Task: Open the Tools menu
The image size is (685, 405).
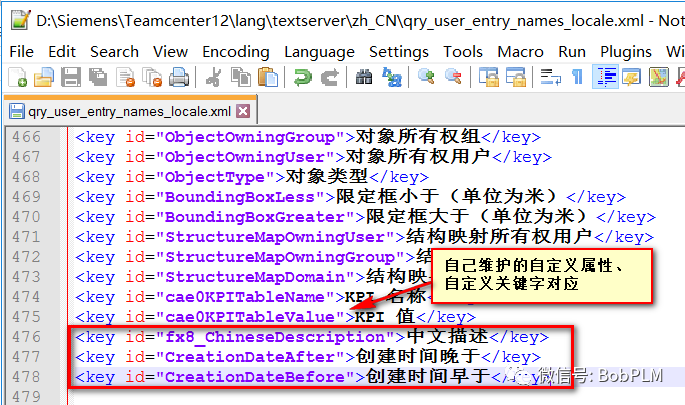Action: (x=463, y=52)
